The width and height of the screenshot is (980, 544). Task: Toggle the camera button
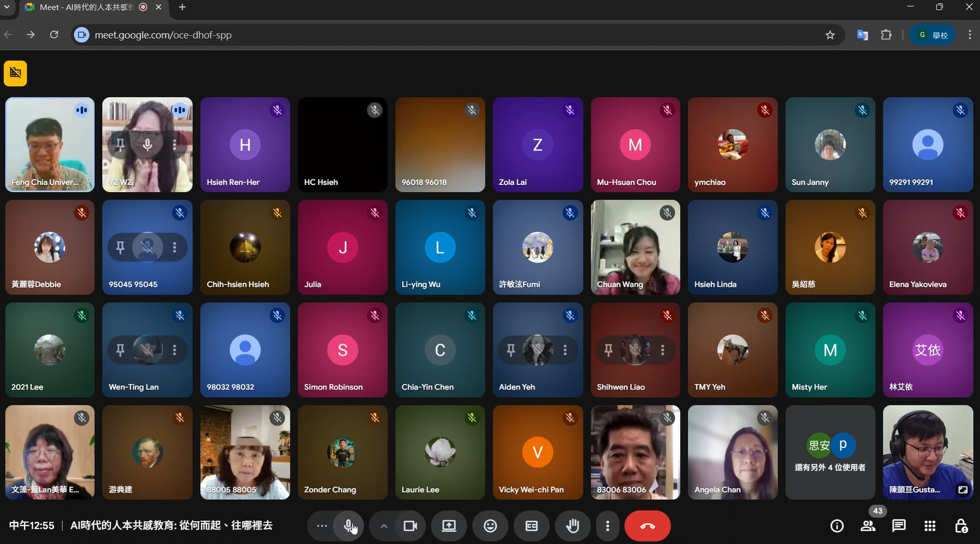(x=410, y=526)
